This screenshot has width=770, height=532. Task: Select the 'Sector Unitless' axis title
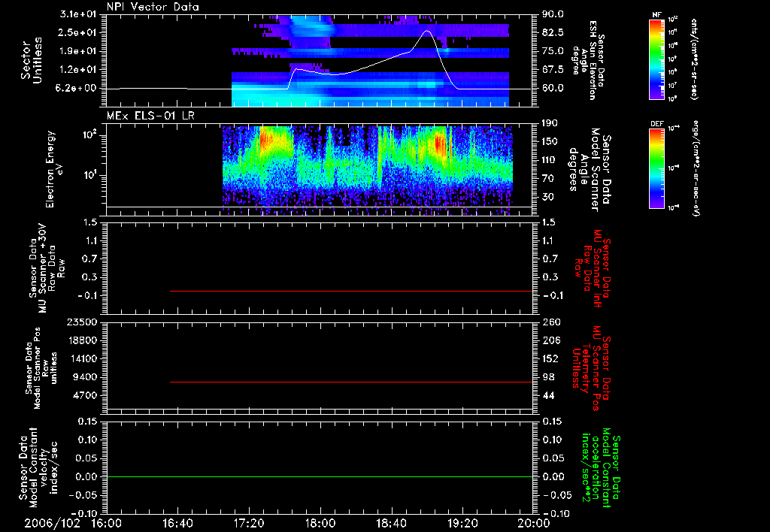32,60
